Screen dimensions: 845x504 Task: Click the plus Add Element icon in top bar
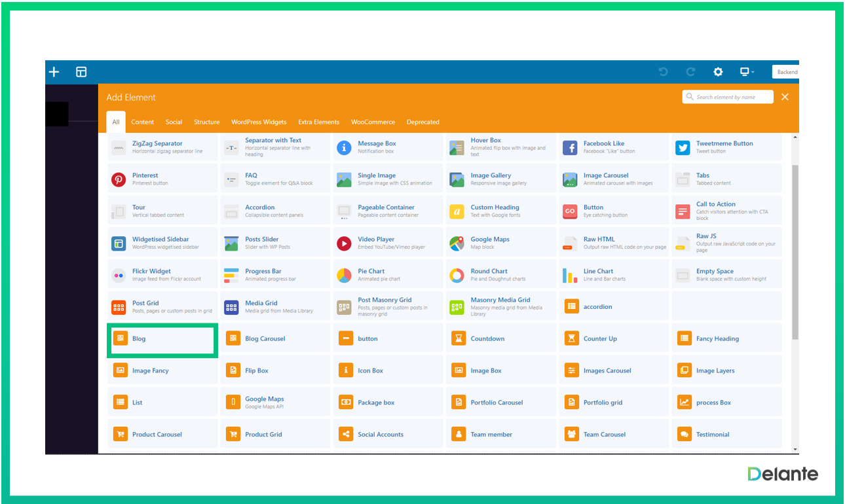point(54,72)
